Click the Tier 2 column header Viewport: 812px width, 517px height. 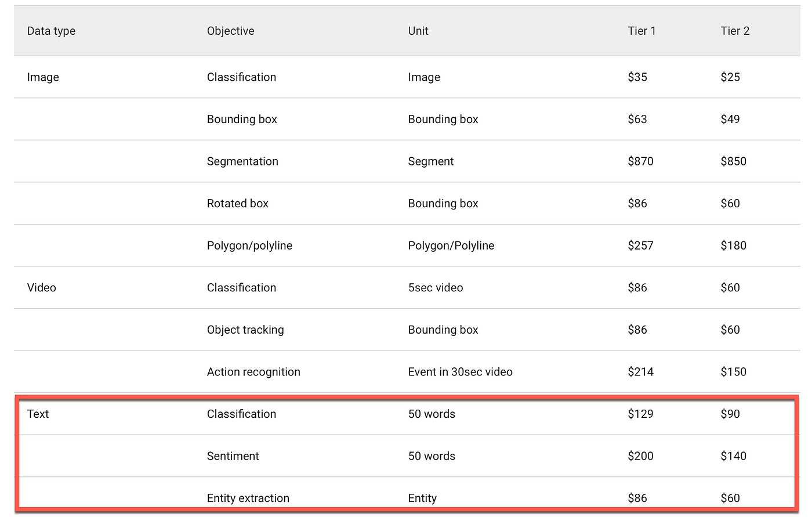click(735, 31)
